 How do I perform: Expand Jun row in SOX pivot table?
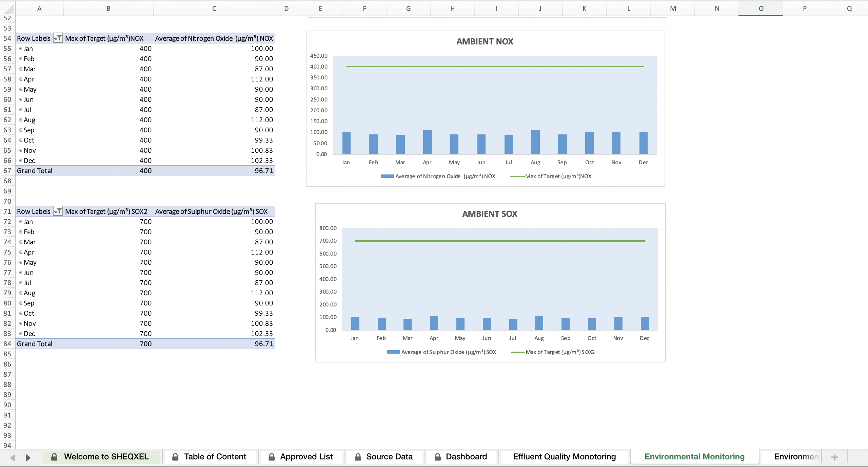pyautogui.click(x=21, y=273)
